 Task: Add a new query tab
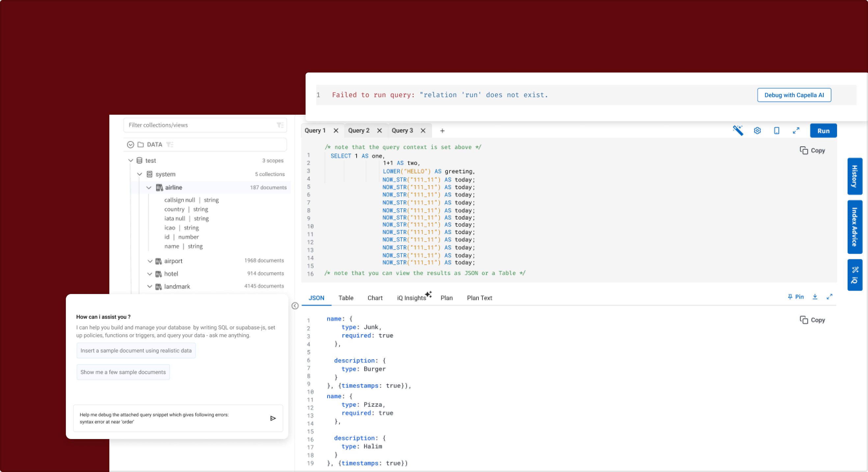point(442,131)
